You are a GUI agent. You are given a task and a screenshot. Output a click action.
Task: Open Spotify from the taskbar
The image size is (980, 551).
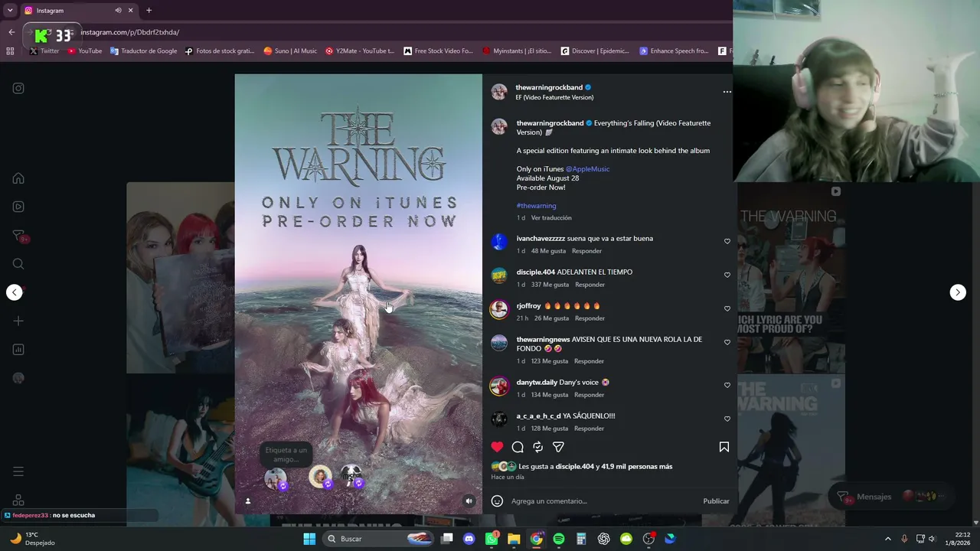(559, 539)
